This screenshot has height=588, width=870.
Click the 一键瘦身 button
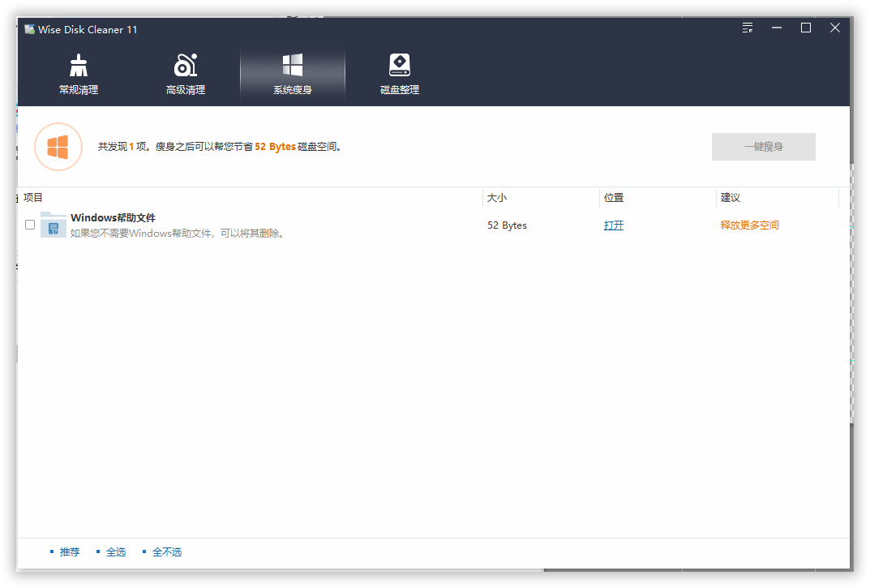pos(764,147)
